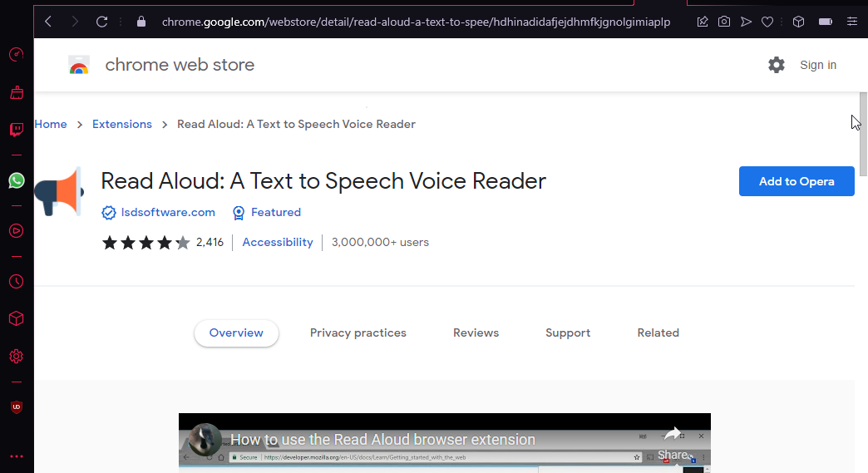Click '3,000,000+ users' text
Image resolution: width=868 pixels, height=473 pixels.
pos(380,242)
